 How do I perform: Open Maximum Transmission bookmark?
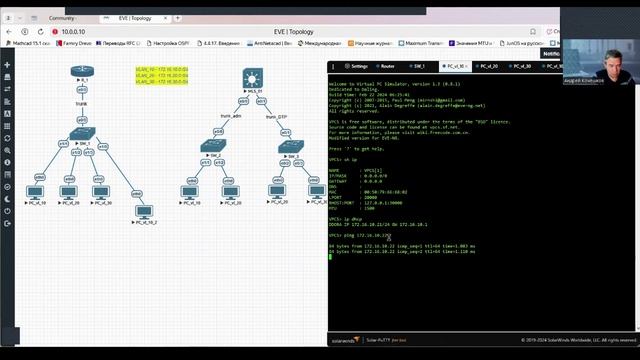click(421, 43)
